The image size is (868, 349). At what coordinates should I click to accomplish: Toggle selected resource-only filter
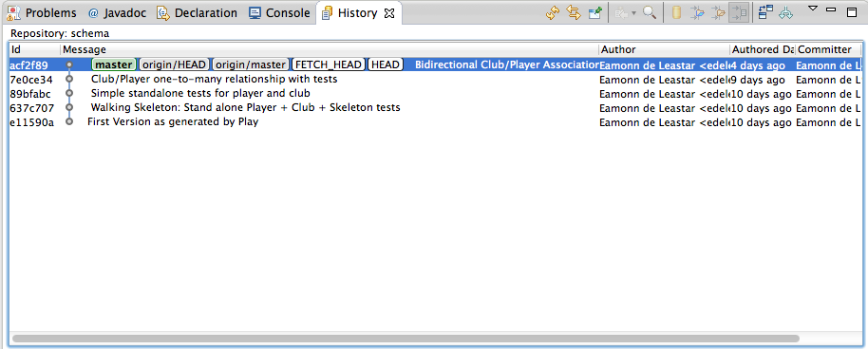(739, 12)
